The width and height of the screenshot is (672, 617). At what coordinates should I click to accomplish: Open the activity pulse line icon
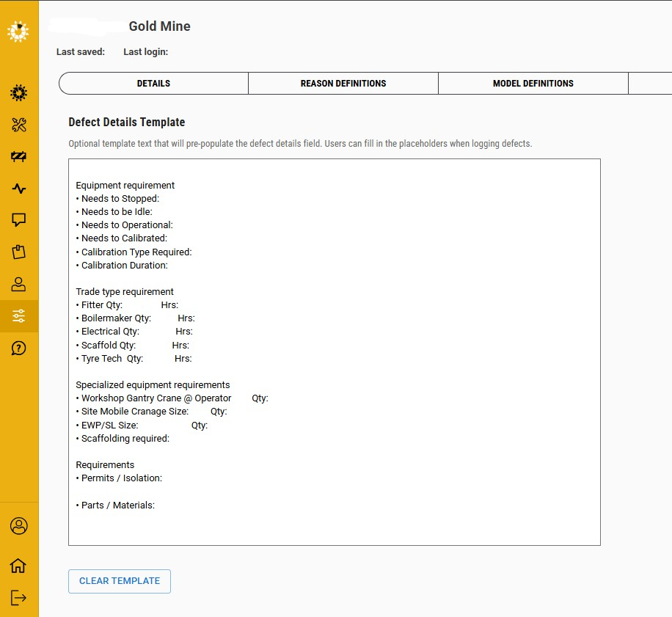tap(18, 189)
